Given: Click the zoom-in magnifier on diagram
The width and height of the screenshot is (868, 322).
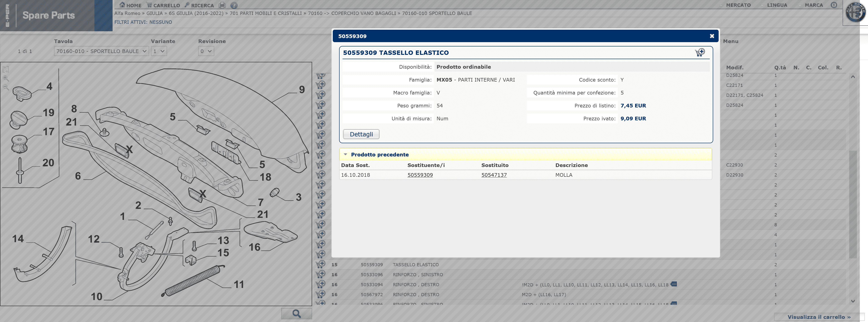Looking at the screenshot, I should coord(6,78).
